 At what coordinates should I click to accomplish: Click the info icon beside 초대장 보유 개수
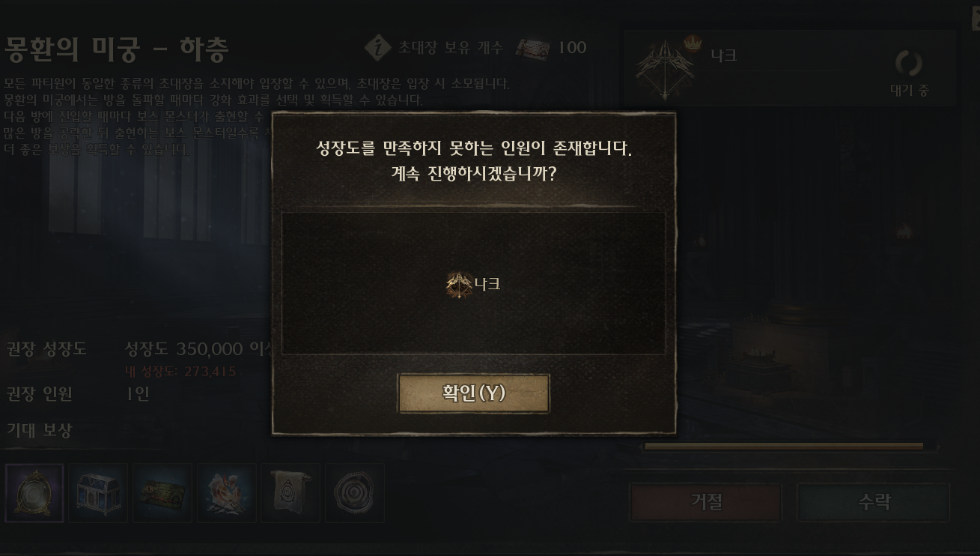tap(379, 48)
